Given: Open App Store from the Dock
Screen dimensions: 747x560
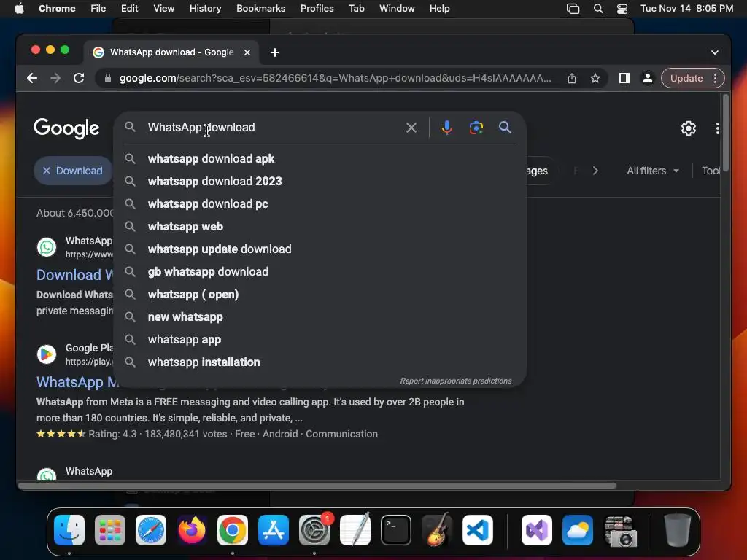Looking at the screenshot, I should 274,530.
